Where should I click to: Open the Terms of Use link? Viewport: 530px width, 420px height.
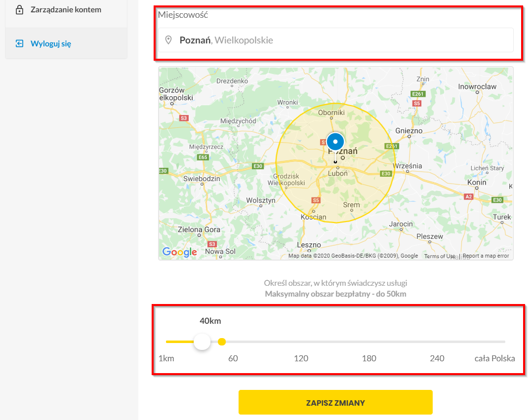point(440,256)
